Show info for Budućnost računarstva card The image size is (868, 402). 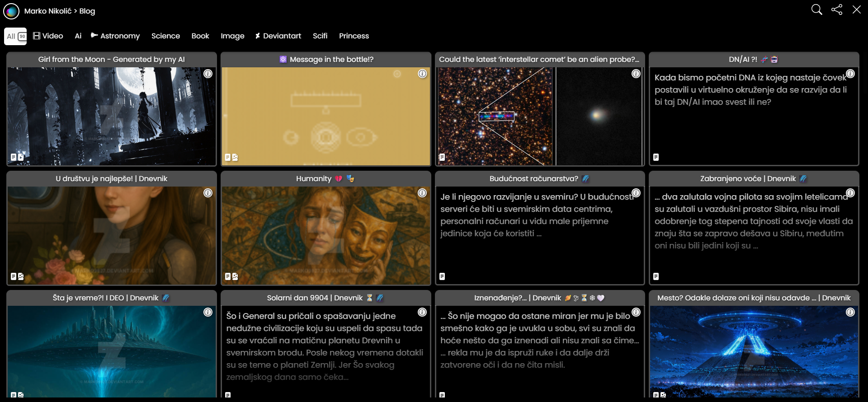click(636, 193)
